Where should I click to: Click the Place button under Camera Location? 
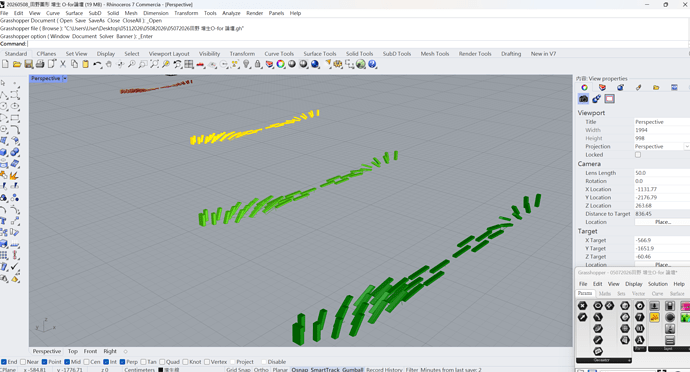(x=663, y=222)
